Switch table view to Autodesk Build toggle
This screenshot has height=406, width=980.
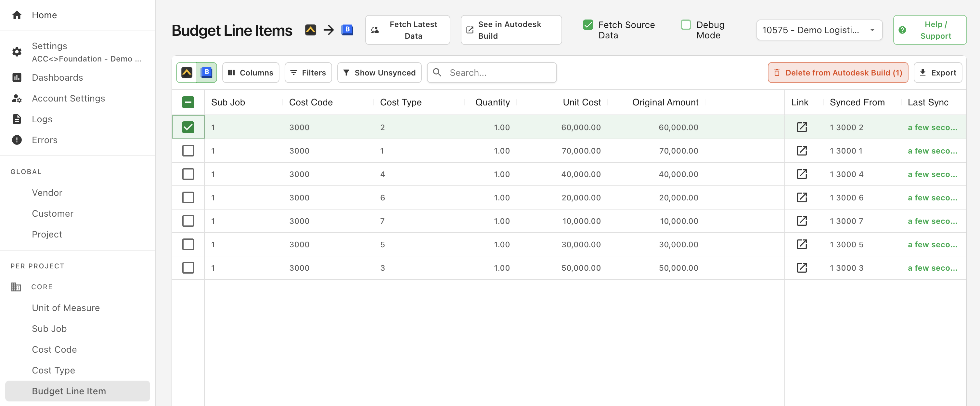206,72
